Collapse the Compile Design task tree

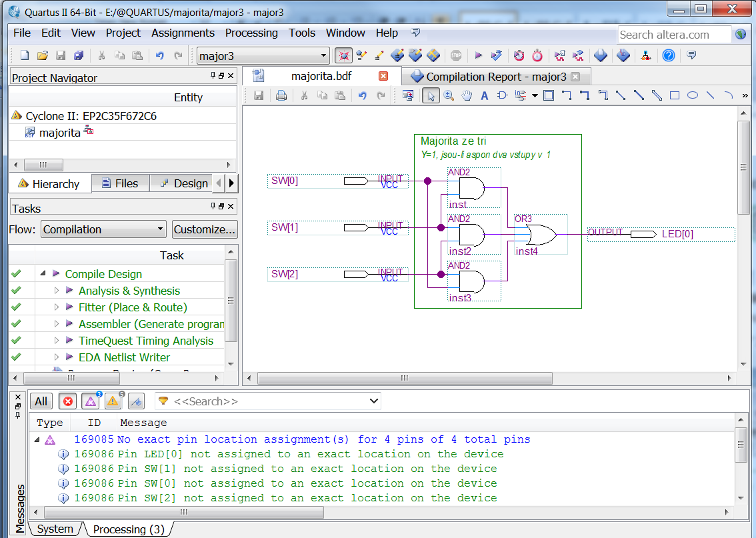pos(43,273)
